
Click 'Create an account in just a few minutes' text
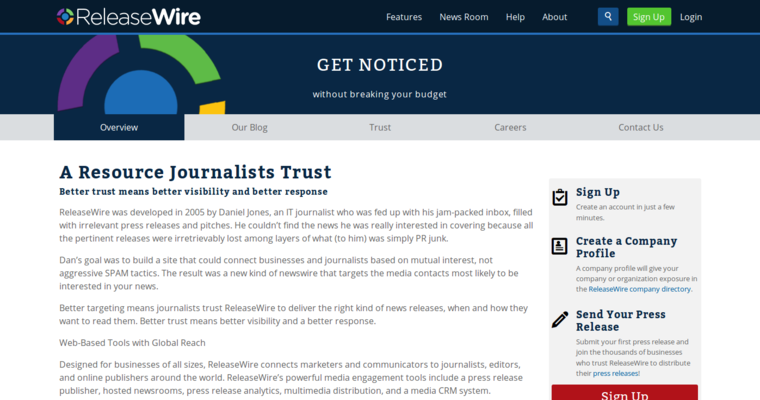click(625, 212)
